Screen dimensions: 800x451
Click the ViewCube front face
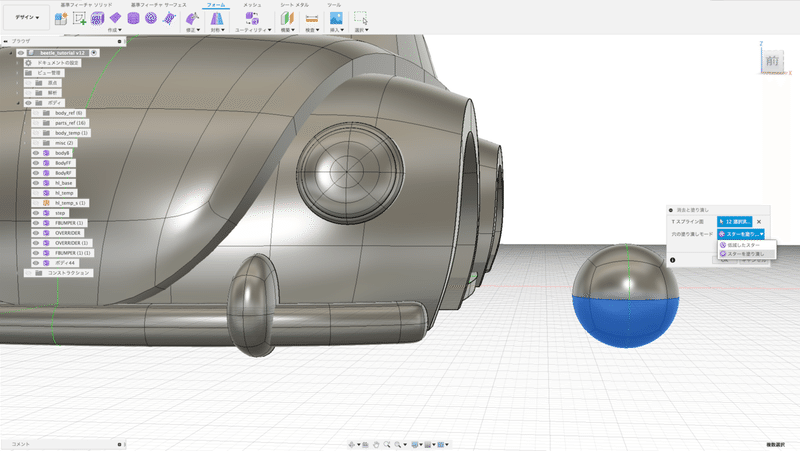(771, 62)
